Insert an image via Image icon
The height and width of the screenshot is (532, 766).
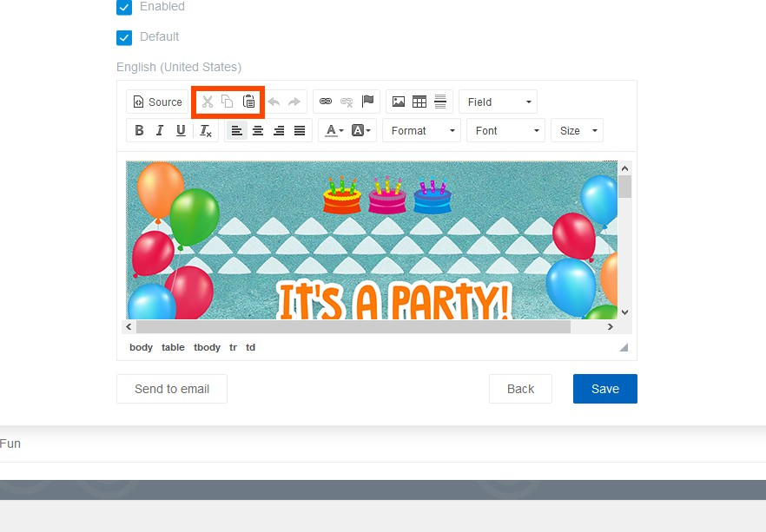tap(399, 102)
